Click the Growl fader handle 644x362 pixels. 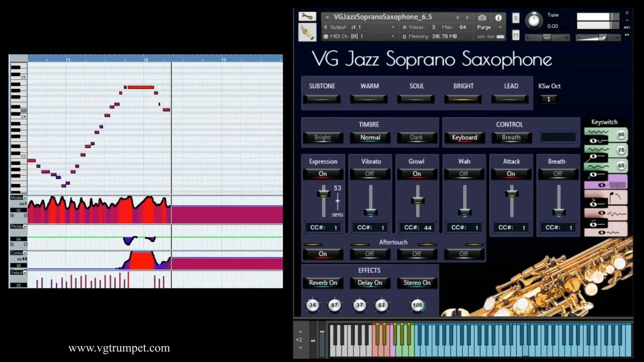click(417, 201)
